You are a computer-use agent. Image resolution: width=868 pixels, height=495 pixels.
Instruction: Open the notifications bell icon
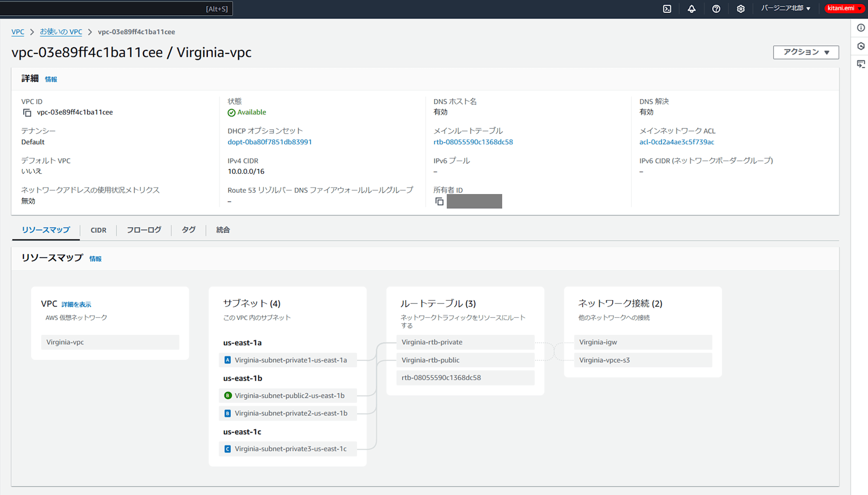(x=691, y=9)
